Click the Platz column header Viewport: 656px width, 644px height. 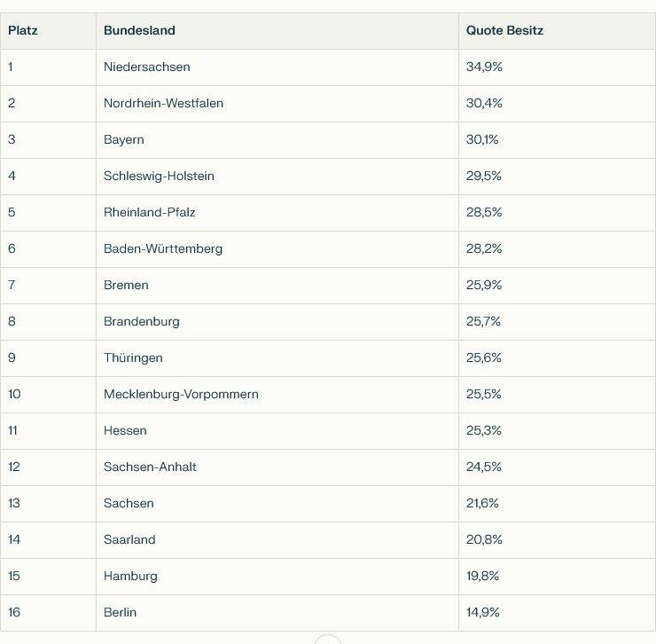(x=23, y=30)
